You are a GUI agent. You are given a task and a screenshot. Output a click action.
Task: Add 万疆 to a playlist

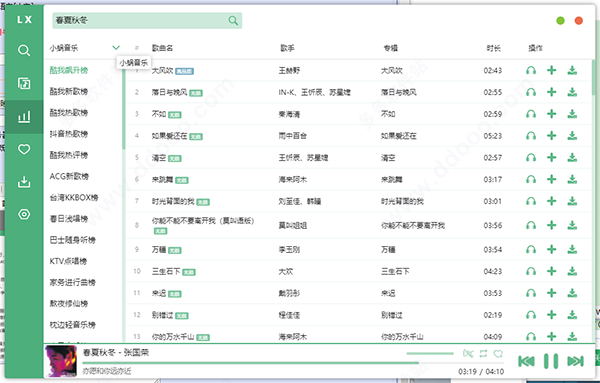pyautogui.click(x=551, y=250)
